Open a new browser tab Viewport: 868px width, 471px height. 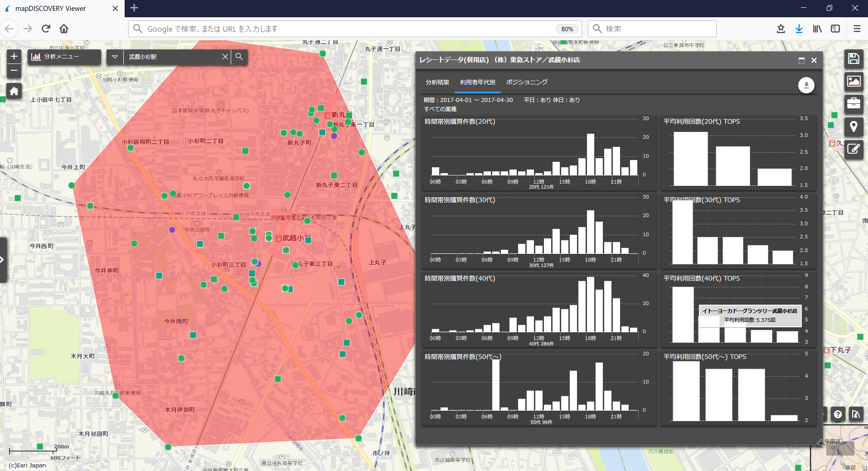134,8
